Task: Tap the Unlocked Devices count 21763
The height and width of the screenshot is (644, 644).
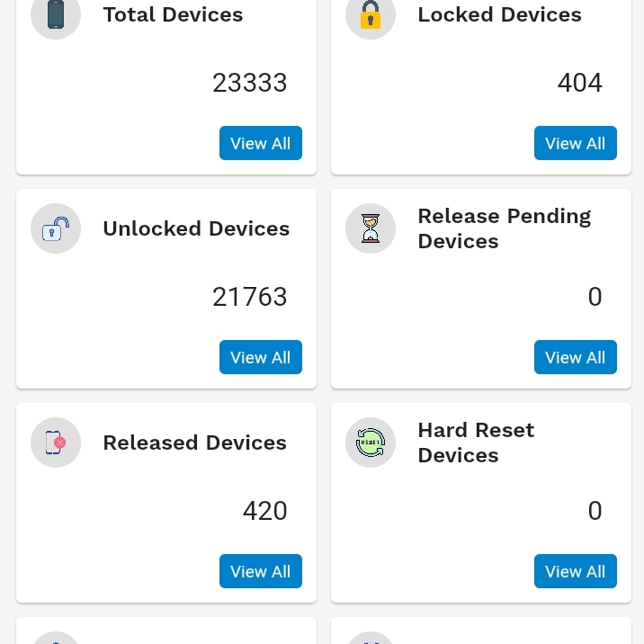Action: tap(250, 297)
